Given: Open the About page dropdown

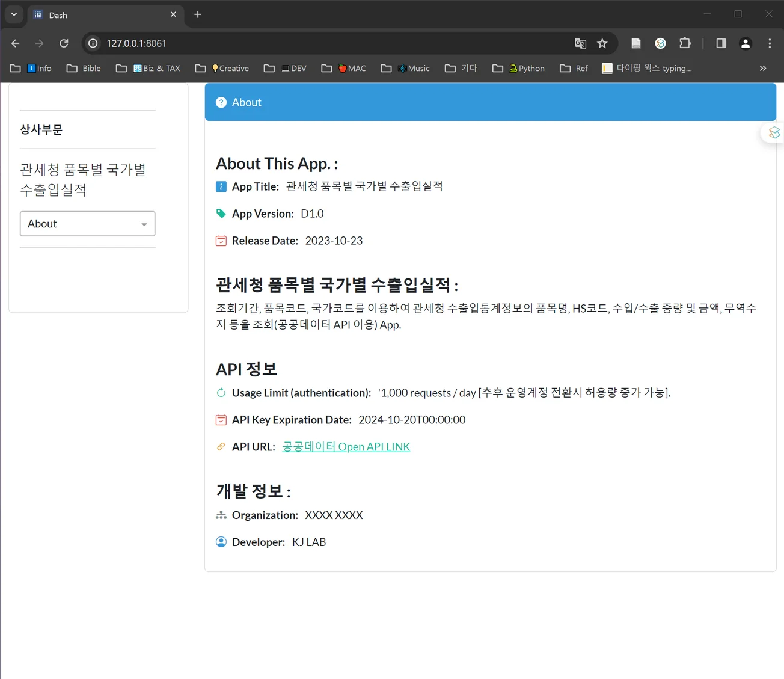Looking at the screenshot, I should pos(88,224).
